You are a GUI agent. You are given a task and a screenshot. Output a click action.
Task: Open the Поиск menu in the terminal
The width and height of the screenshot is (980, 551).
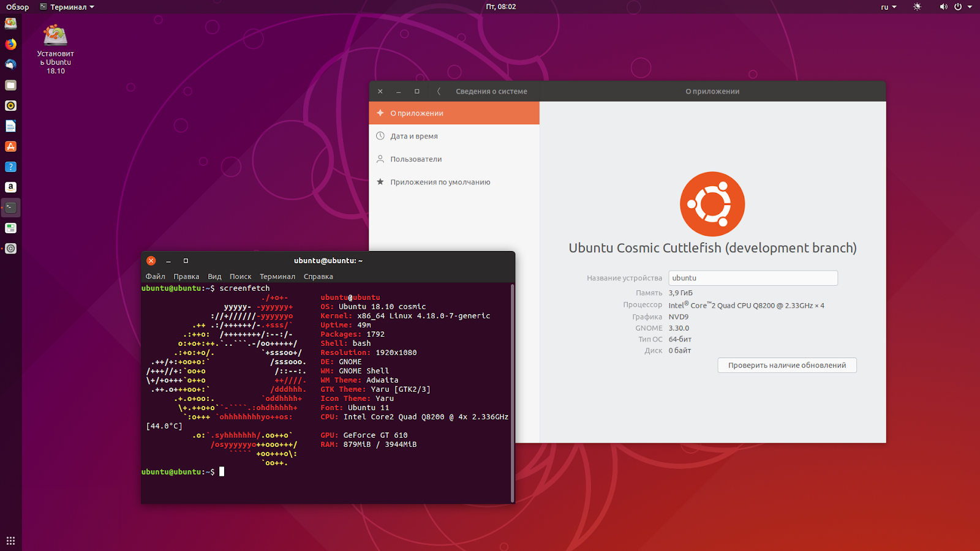241,277
